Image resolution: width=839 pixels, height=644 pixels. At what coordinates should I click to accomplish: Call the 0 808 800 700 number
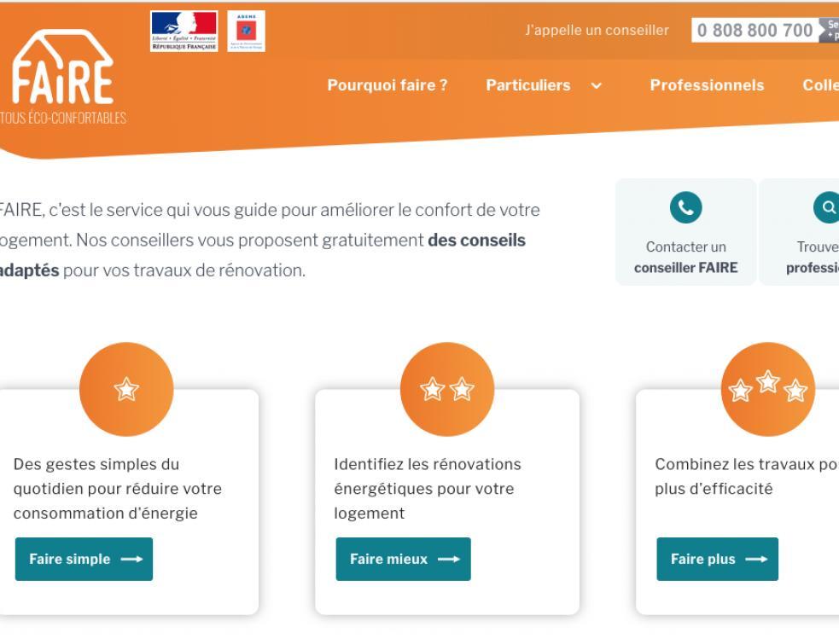[755, 30]
